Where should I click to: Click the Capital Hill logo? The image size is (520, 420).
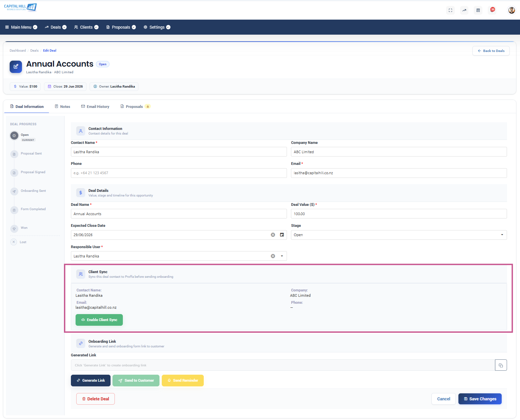click(x=20, y=7)
